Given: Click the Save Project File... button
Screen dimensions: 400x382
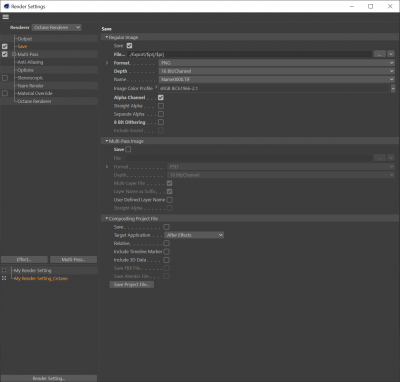Looking at the screenshot, I should click(x=132, y=284).
